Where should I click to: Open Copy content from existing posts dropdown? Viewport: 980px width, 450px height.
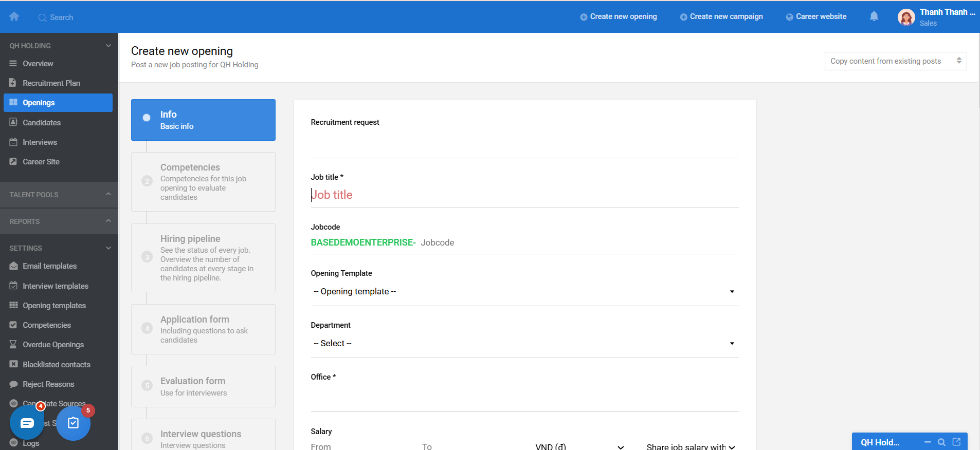click(896, 61)
